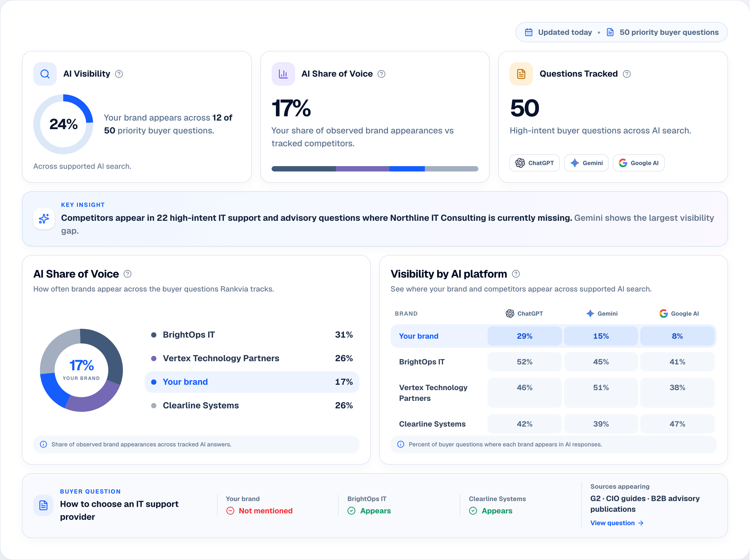Click the dark navy segment of share bar
Image resolution: width=750 pixels, height=560 pixels.
304,169
